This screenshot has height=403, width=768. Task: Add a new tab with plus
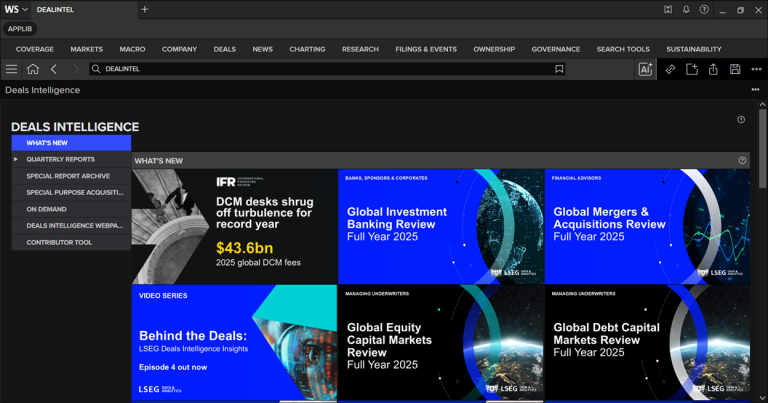tap(144, 9)
